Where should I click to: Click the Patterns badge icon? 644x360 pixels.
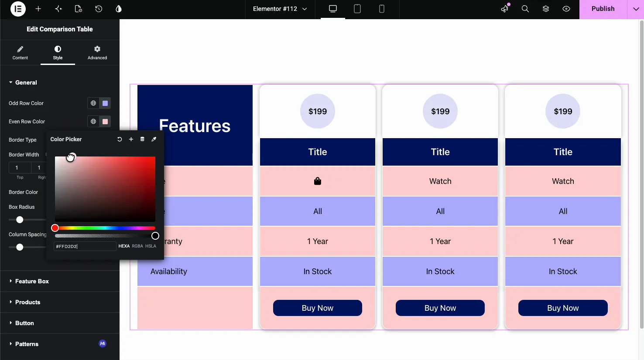103,343
